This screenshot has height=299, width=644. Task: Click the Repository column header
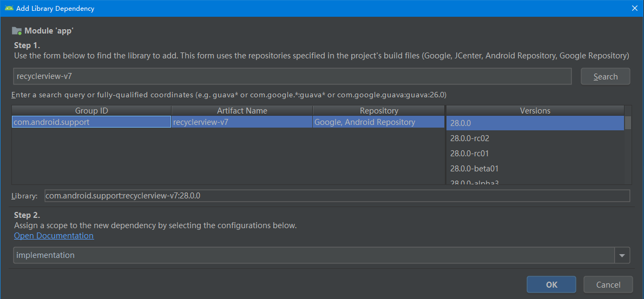point(379,111)
